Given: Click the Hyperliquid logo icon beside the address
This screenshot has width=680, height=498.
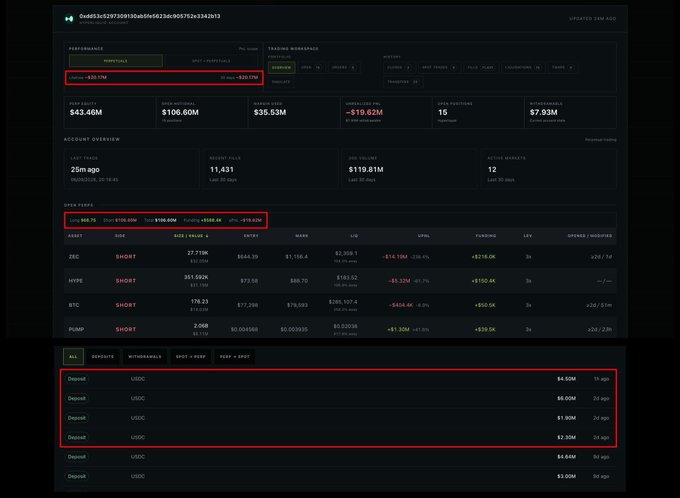Looking at the screenshot, I should tap(69, 19).
